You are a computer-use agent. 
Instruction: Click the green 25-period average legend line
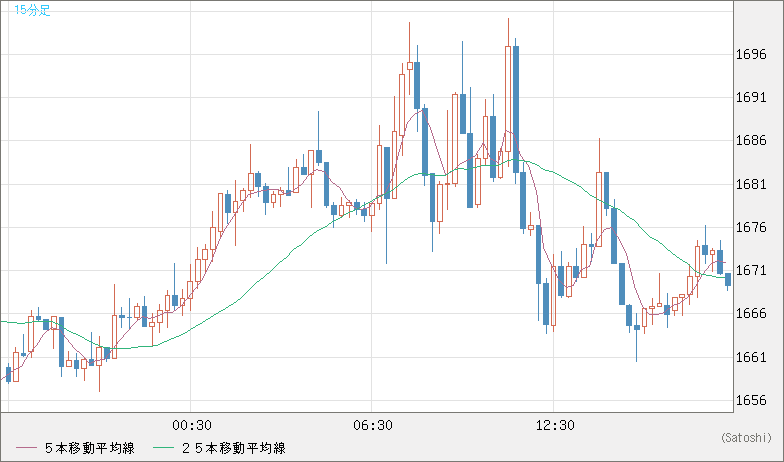coord(163,448)
